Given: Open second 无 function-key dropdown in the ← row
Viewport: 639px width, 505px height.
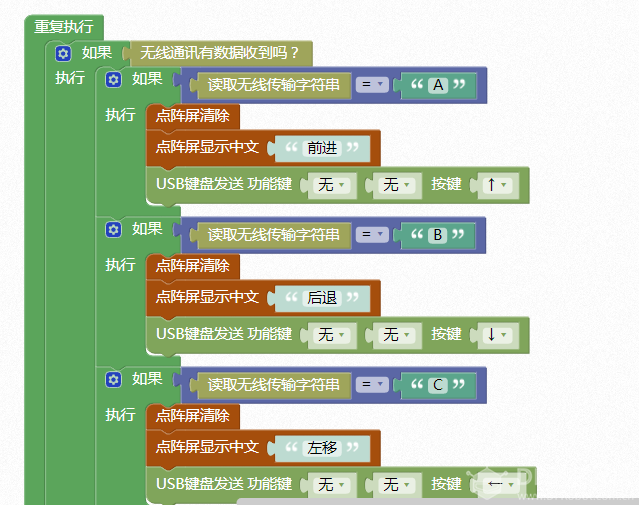Looking at the screenshot, I should [397, 485].
